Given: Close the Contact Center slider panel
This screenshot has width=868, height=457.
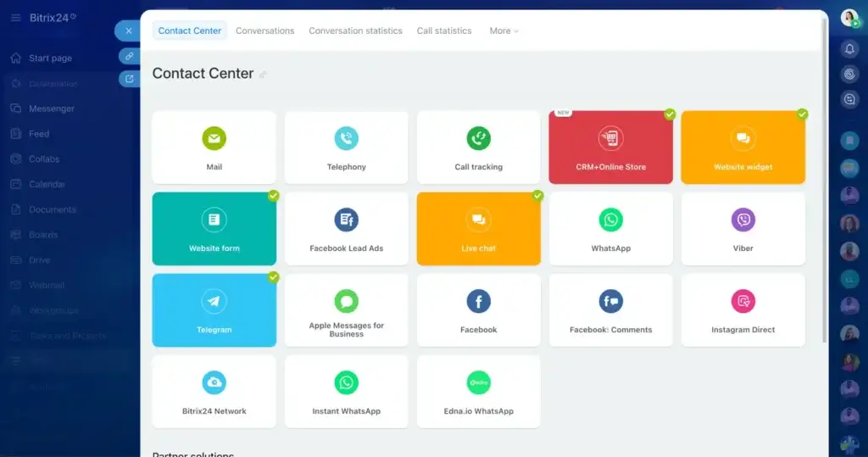Looking at the screenshot, I should point(128,31).
